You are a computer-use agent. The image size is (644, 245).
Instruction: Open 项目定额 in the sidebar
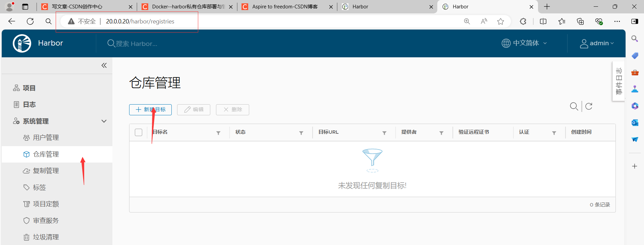pyautogui.click(x=46, y=204)
